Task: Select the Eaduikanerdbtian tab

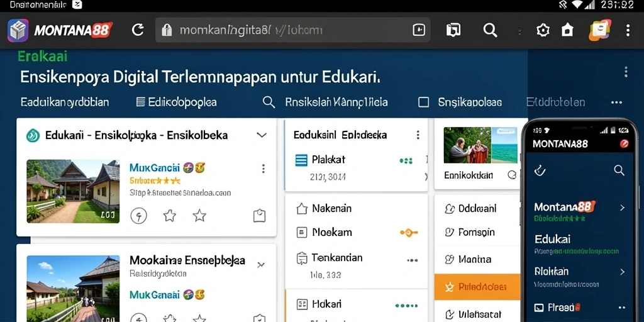Action: pyautogui.click(x=65, y=102)
